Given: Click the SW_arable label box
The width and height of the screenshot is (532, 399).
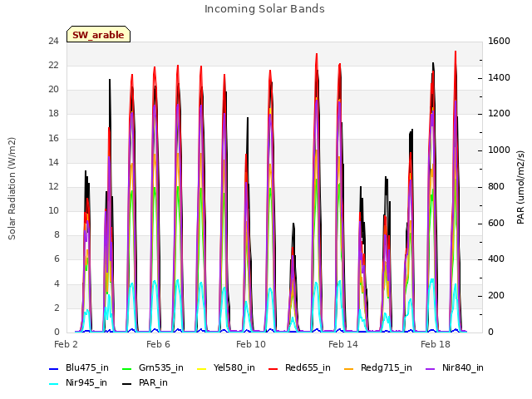Looking at the screenshot, I should coord(98,34).
